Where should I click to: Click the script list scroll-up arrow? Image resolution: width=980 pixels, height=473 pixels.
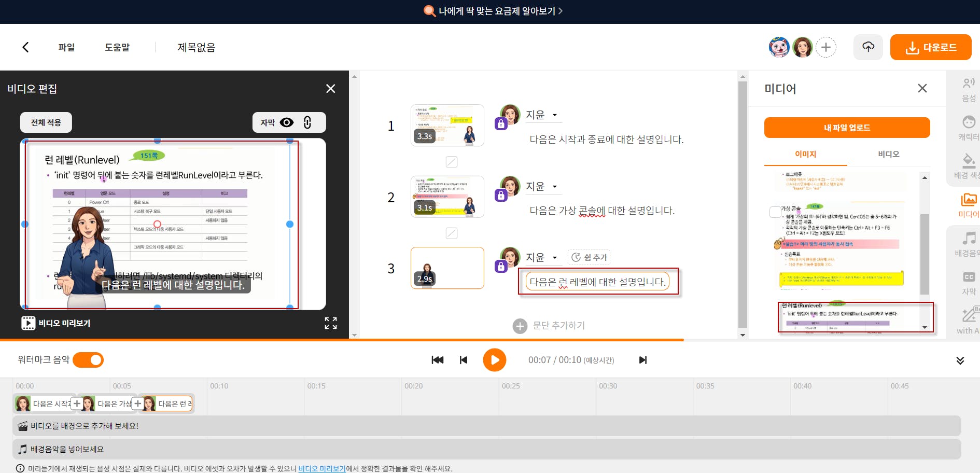(x=743, y=77)
